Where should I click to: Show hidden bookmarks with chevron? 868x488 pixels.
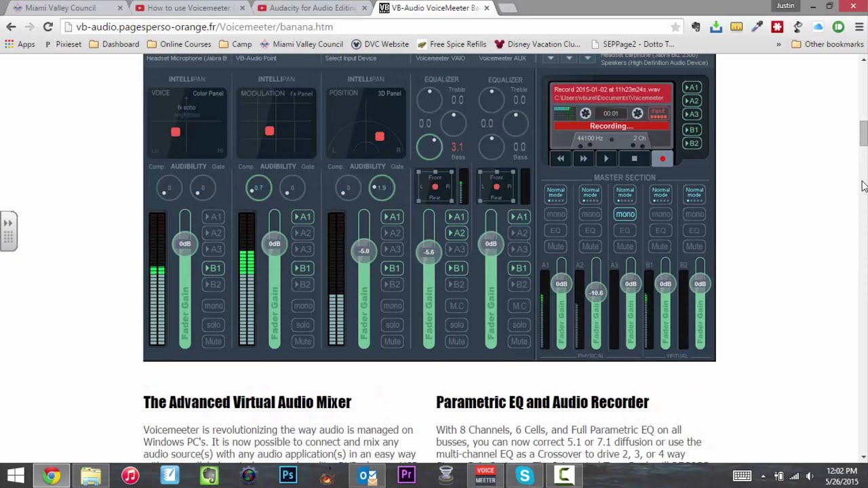coord(778,44)
